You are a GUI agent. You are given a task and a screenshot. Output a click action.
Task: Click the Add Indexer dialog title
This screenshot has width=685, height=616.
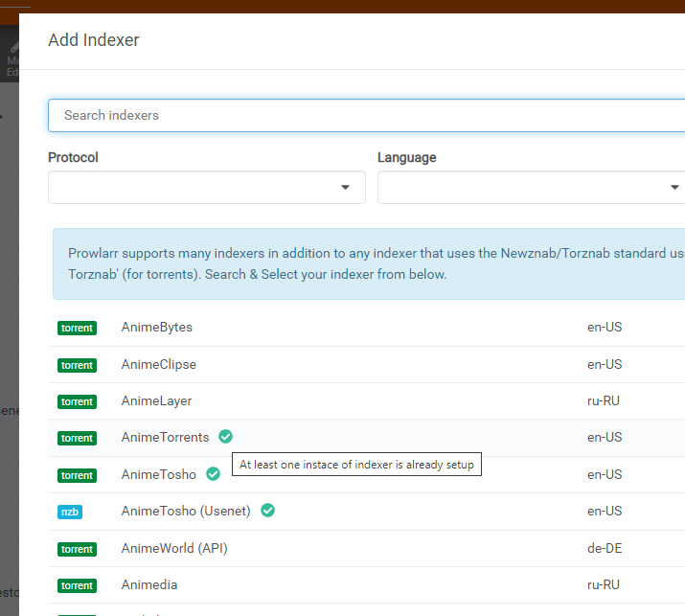point(94,40)
